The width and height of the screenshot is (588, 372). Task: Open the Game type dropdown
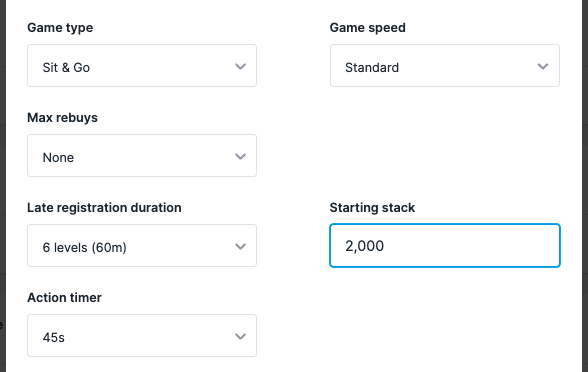click(x=142, y=66)
